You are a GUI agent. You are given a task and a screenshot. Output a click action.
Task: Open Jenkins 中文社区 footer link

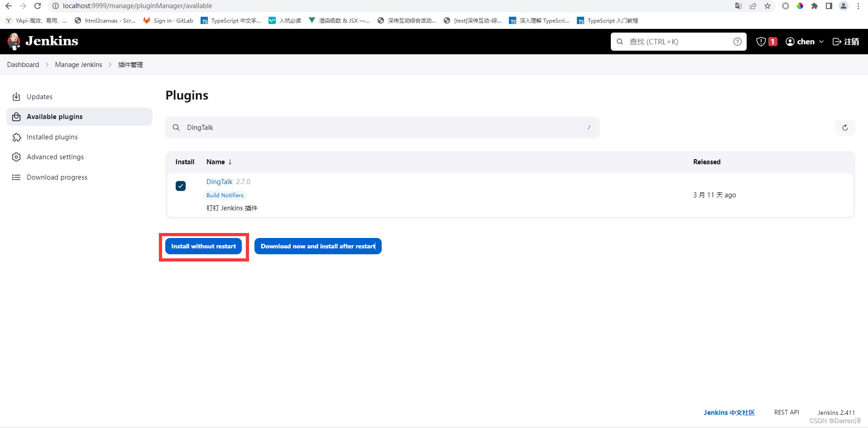pos(729,413)
